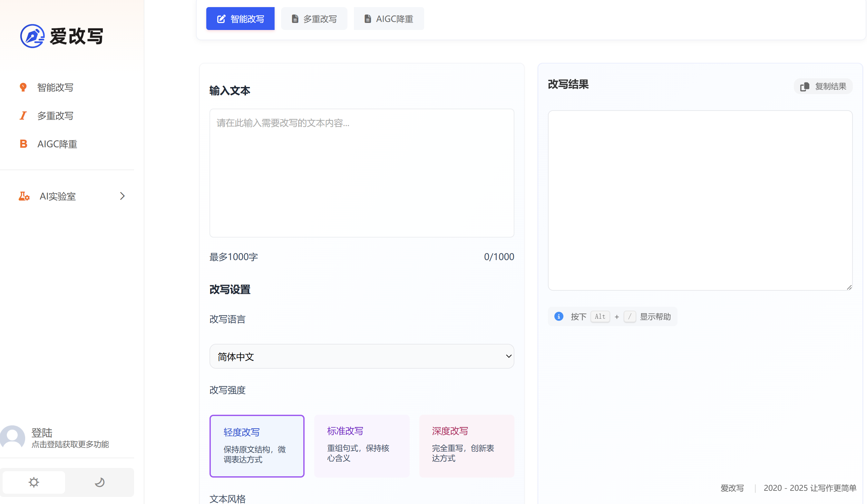
Task: Click 2020 - 2025 让写作更简单 footer text
Action: point(810,488)
